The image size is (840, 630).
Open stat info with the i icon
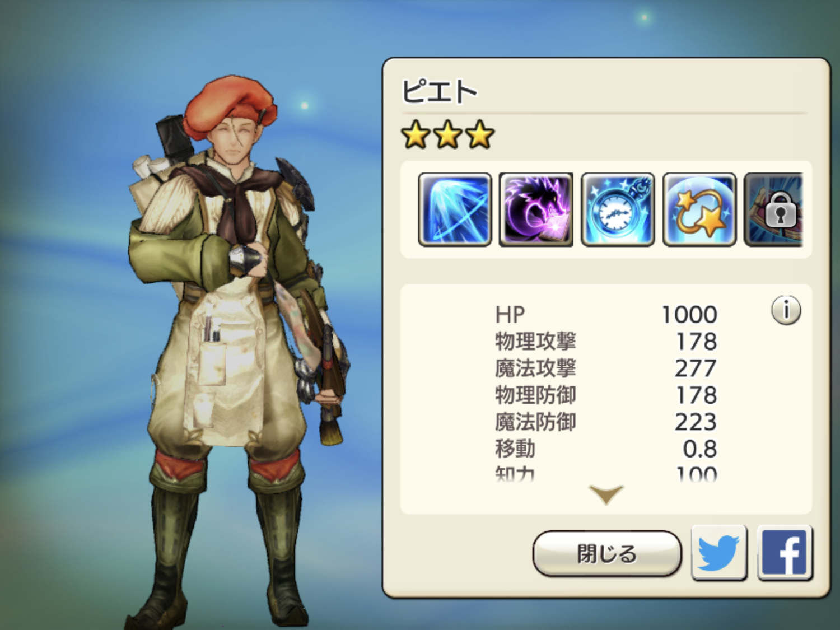[786, 310]
